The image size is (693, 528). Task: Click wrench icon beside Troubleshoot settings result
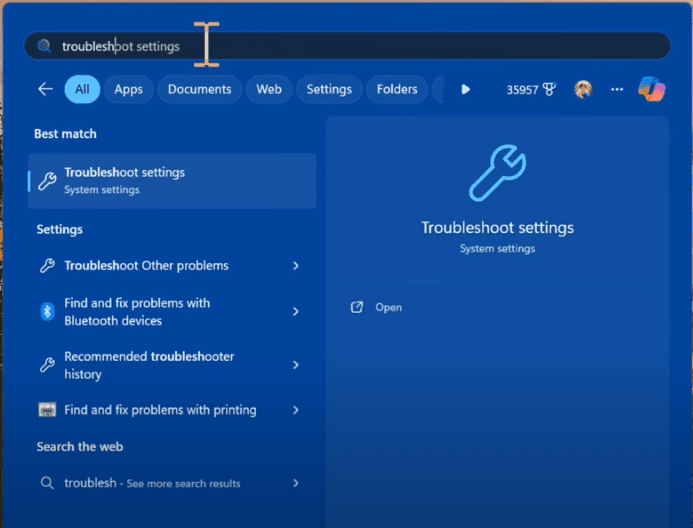47,181
